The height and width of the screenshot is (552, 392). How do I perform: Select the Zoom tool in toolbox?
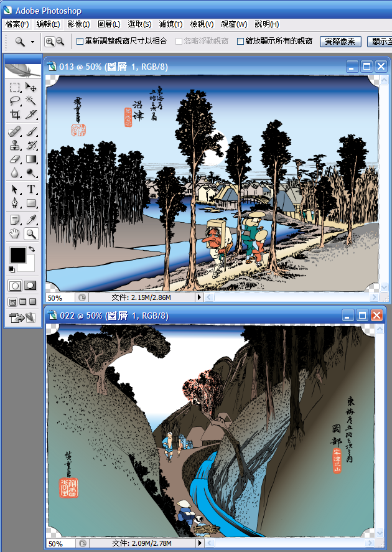31,234
